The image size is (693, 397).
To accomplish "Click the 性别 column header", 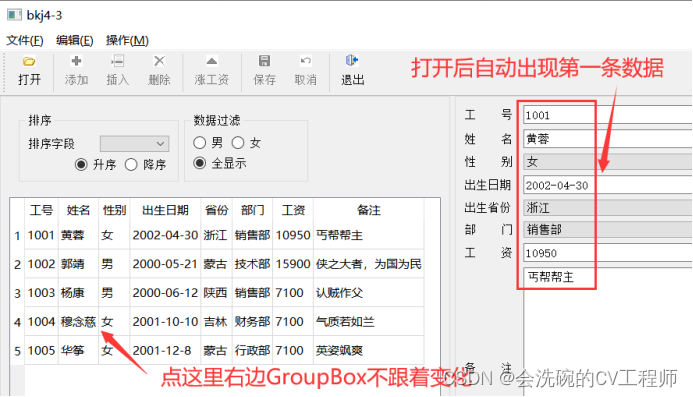I will coord(114,210).
